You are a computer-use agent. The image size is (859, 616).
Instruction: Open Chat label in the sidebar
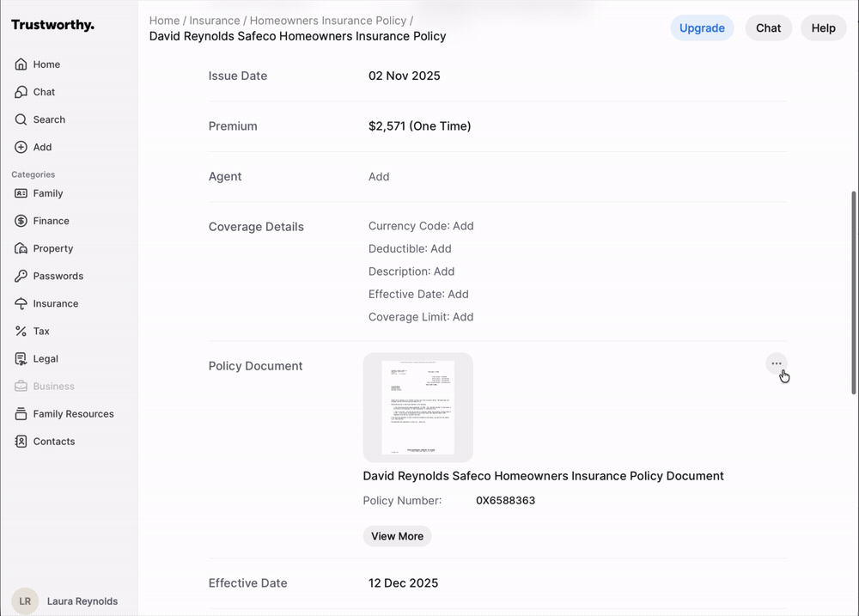pos(44,92)
